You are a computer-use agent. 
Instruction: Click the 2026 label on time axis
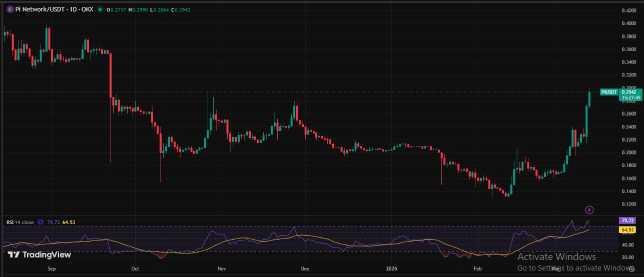click(391, 268)
